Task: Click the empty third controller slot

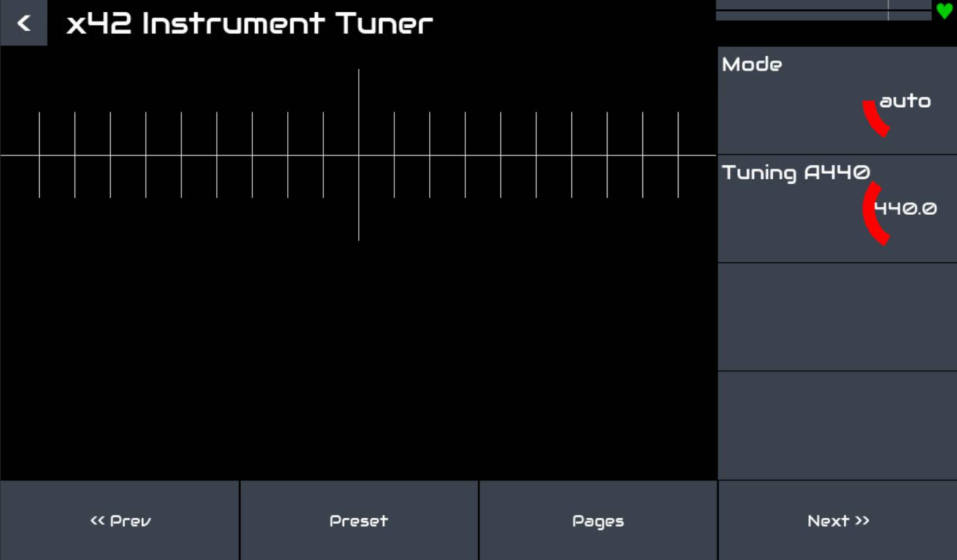Action: 837,317
